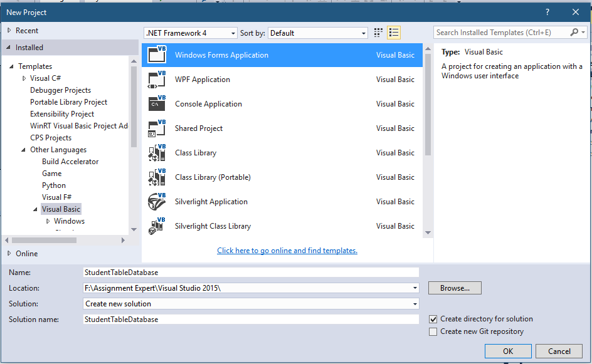Open the Sort by dropdown
592x364 pixels.
[317, 33]
